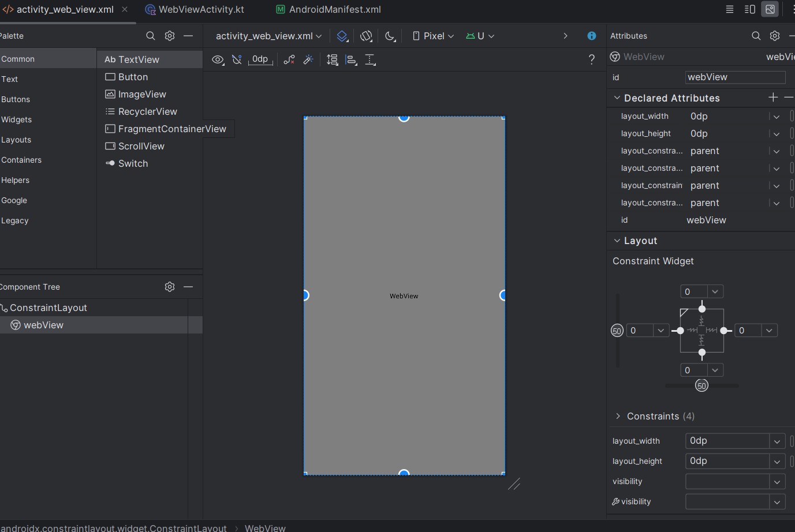Open Attributes panel settings gear
This screenshot has width=795, height=532.
coord(775,36)
